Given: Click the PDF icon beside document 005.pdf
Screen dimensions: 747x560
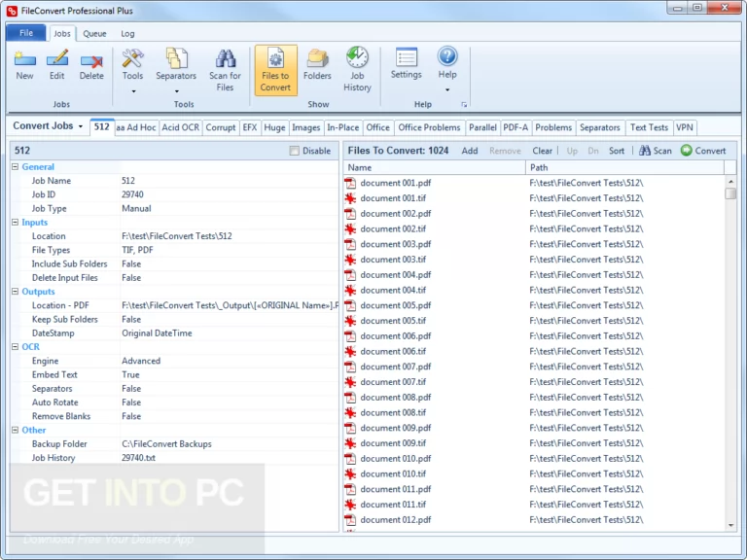Looking at the screenshot, I should coord(350,305).
